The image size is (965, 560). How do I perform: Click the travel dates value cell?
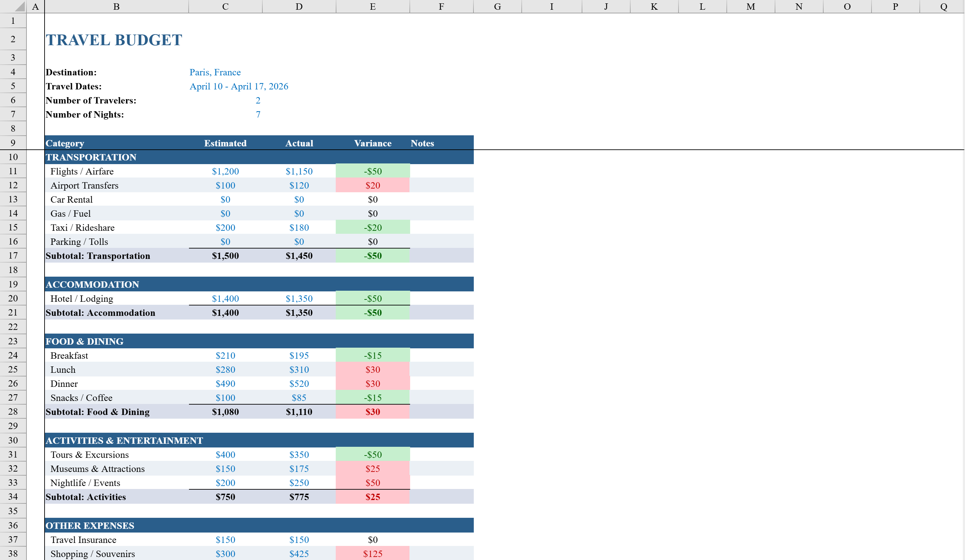239,86
